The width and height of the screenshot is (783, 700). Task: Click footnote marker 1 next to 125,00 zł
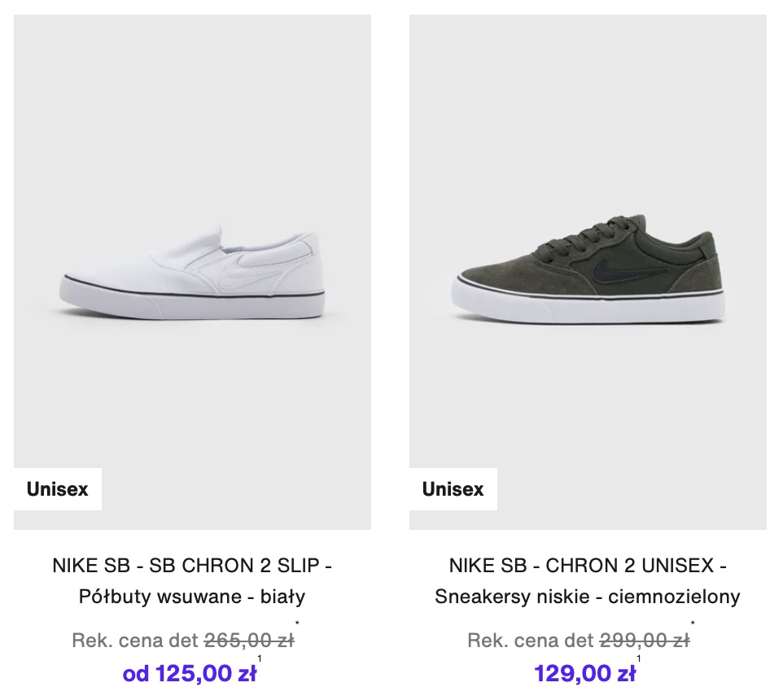[x=260, y=659]
